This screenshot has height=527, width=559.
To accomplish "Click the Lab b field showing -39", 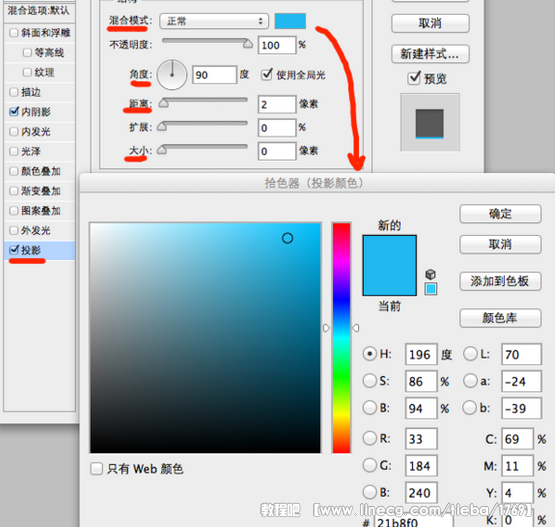I will [x=522, y=408].
